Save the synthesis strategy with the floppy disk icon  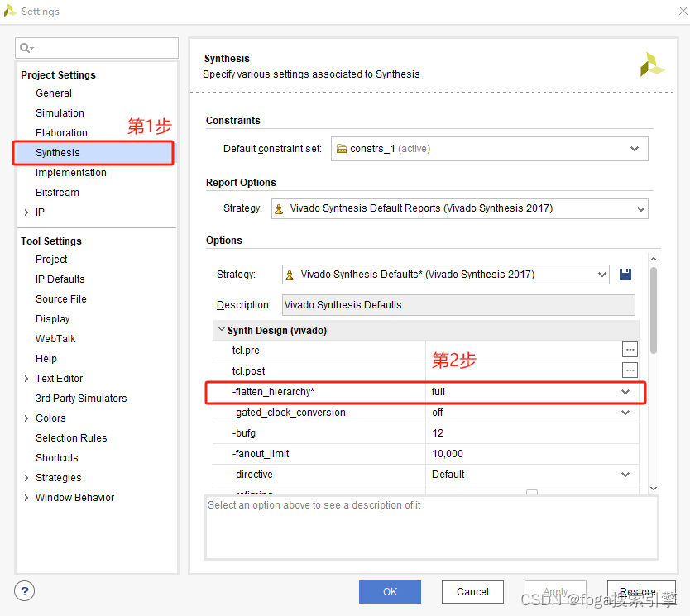pos(625,275)
